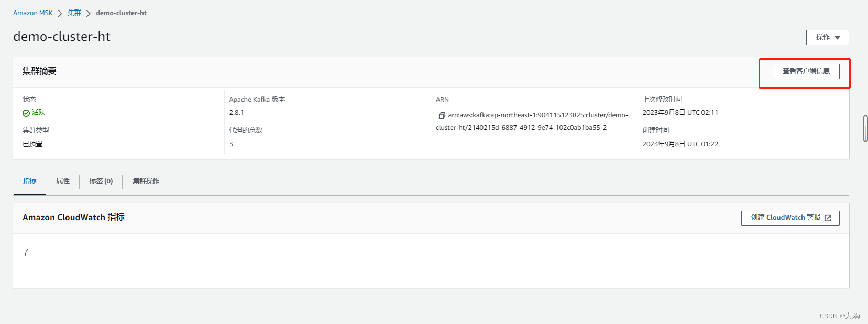The height and width of the screenshot is (324, 868).
Task: Click the Kafka version value 2.8.1
Action: 236,113
